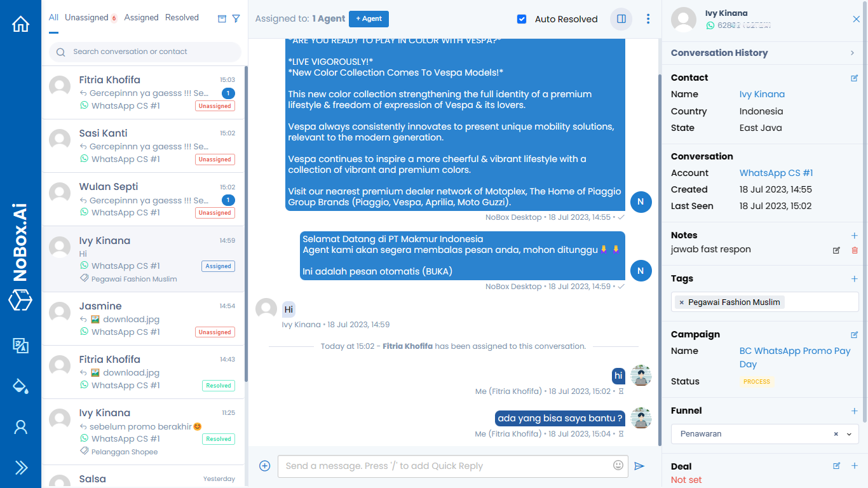Remove the Pegawai Fashion Muslim tag
The image size is (868, 488).
pos(682,302)
